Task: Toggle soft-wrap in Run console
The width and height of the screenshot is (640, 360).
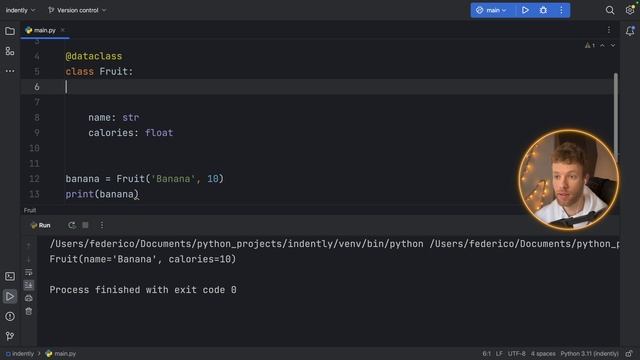Action: click(x=29, y=272)
